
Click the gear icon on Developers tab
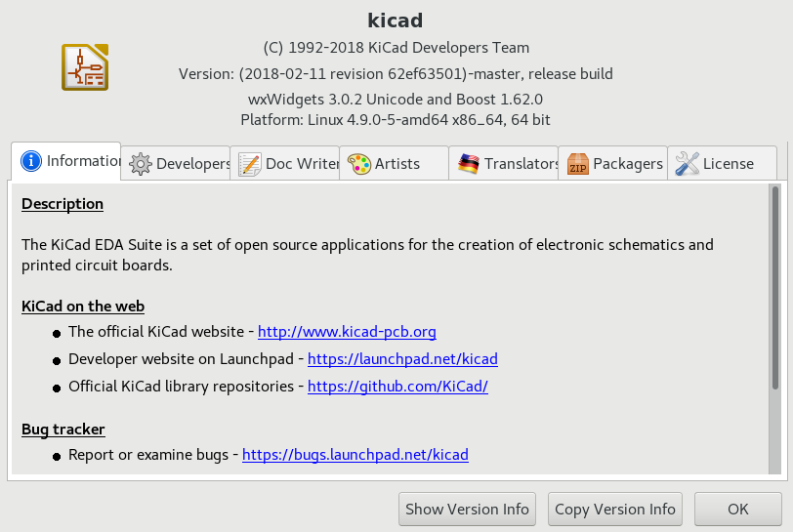click(141, 164)
